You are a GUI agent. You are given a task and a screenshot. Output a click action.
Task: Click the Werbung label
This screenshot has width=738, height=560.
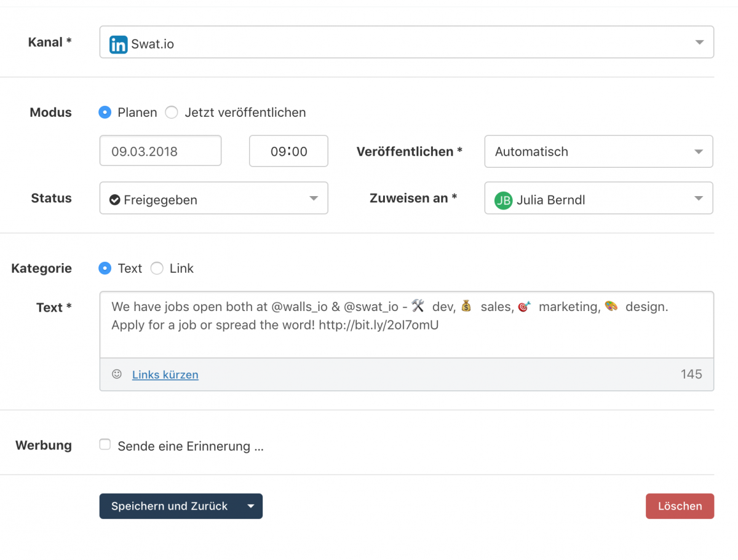[x=44, y=445]
